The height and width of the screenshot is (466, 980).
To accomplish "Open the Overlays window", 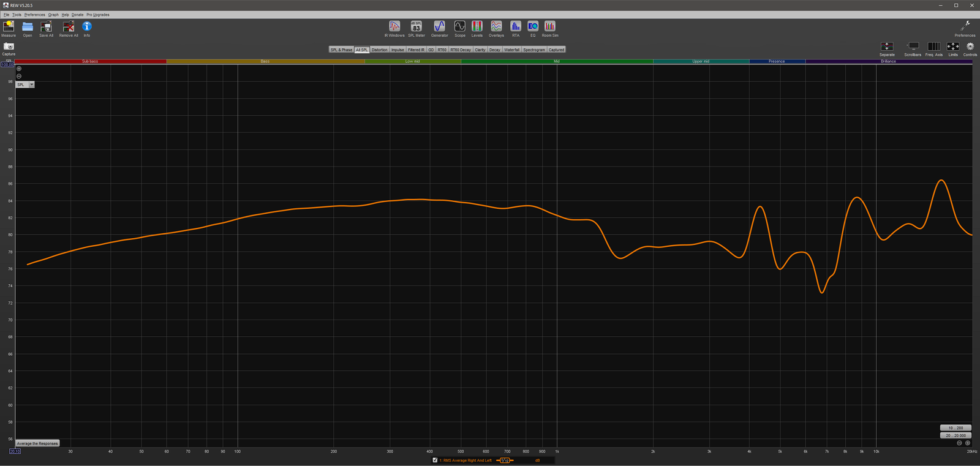I will point(496,28).
